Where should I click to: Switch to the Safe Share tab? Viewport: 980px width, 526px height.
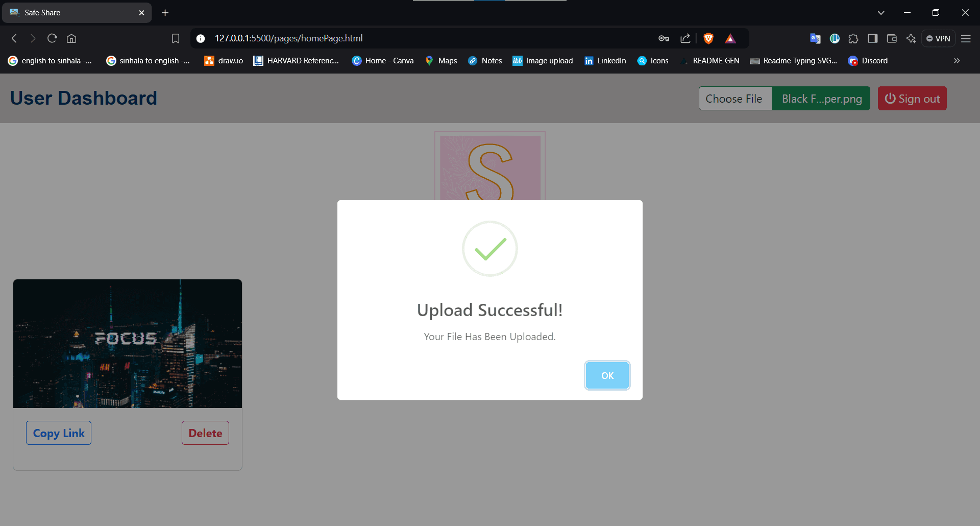(x=66, y=12)
